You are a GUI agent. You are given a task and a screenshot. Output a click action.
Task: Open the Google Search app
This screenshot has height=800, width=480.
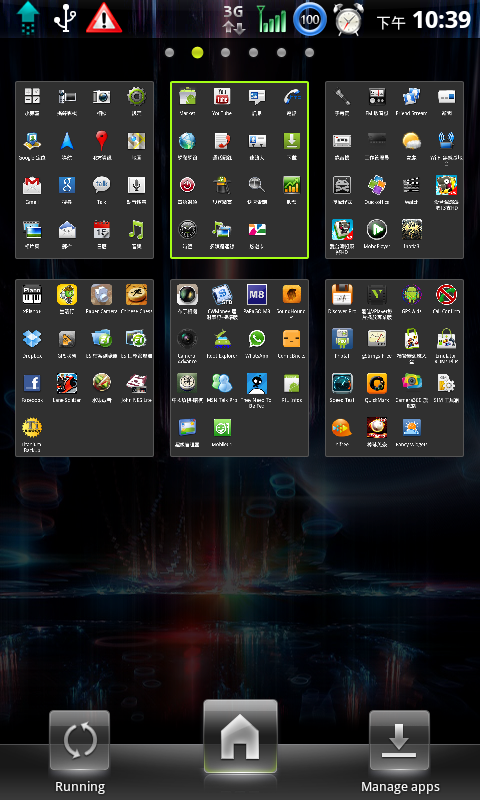pyautogui.click(x=67, y=185)
